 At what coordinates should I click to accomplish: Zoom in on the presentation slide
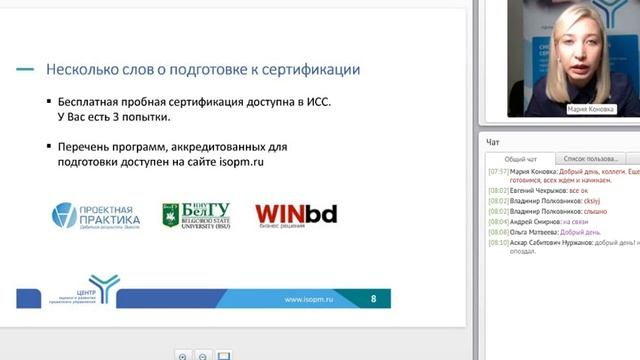click(183, 356)
